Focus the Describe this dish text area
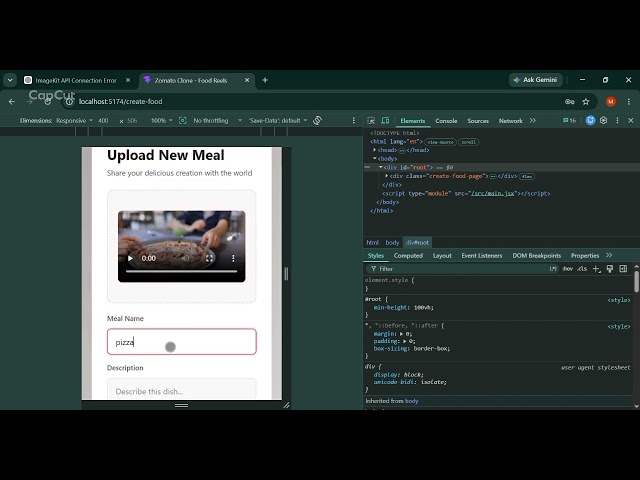The height and width of the screenshot is (480, 640). click(x=182, y=389)
